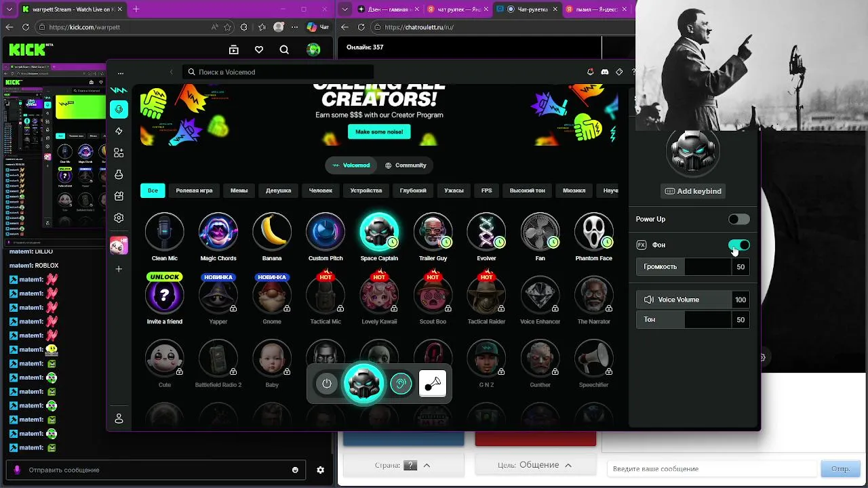Switch to the Community voices toggle
Screen dimensions: 868x488
[x=406, y=165]
